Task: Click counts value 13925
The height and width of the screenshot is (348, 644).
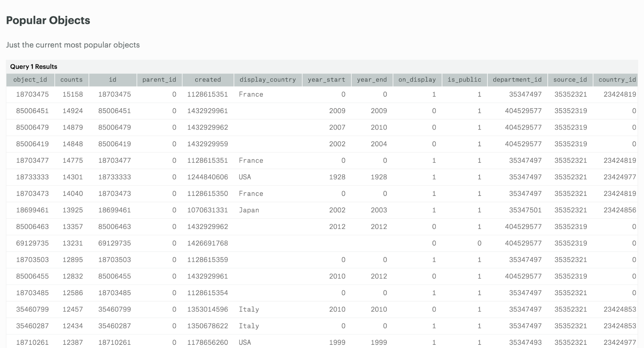Action: (x=73, y=210)
